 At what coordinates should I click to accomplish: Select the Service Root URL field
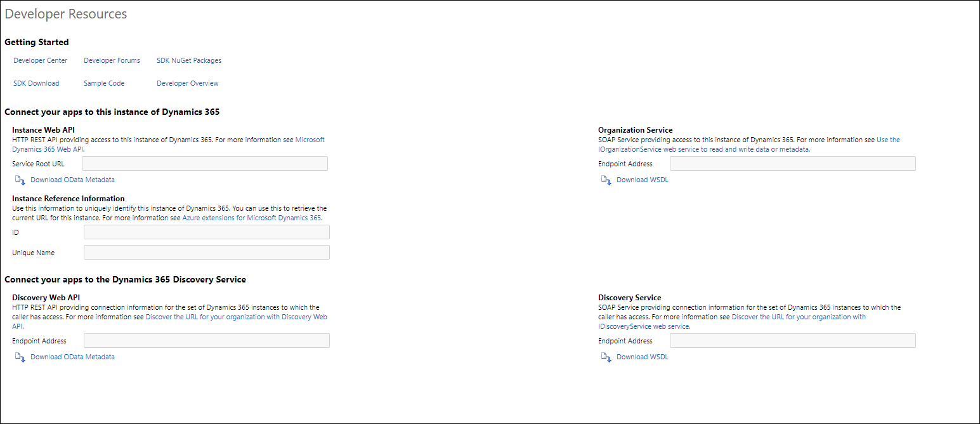pyautogui.click(x=205, y=164)
